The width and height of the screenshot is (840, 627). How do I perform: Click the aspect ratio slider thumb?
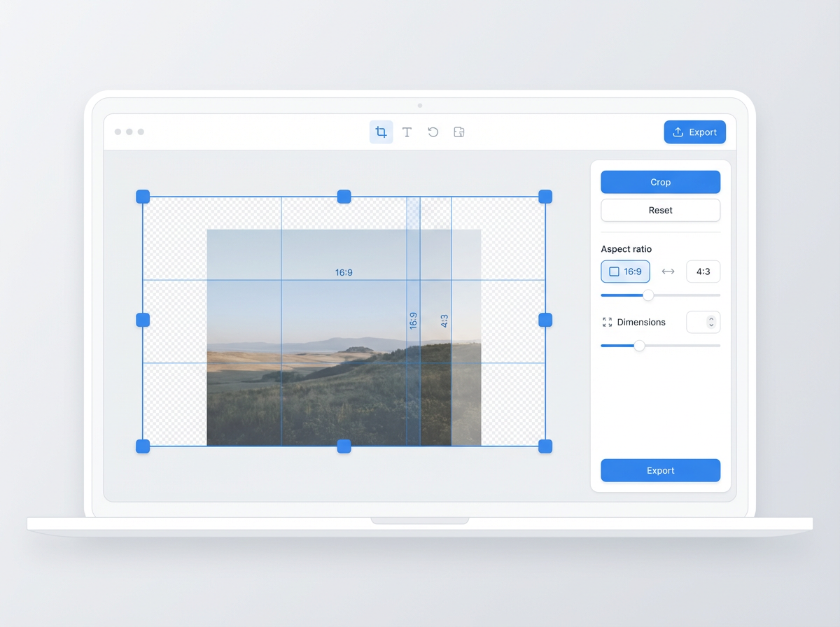648,295
